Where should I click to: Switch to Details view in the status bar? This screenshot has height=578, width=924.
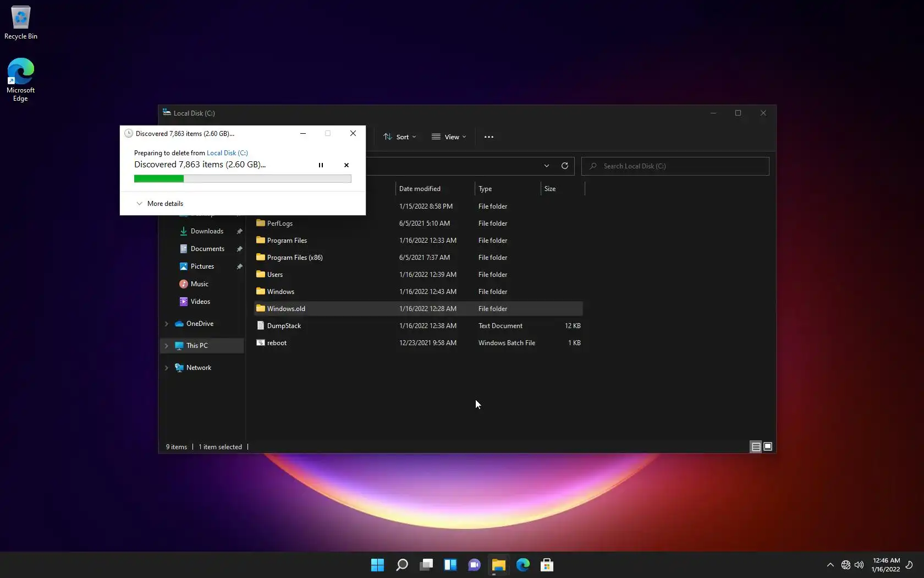click(756, 447)
